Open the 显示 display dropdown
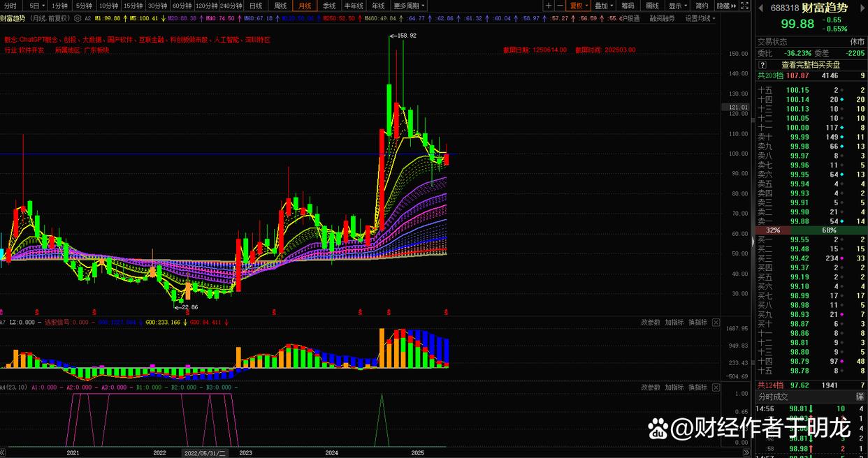This screenshot has width=868, height=458. 677,6
